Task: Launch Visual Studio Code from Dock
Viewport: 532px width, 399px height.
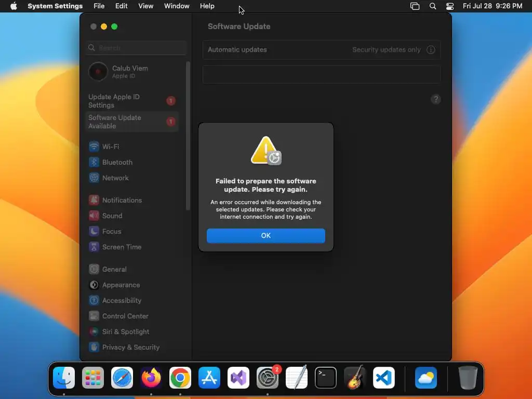Action: pyautogui.click(x=384, y=378)
